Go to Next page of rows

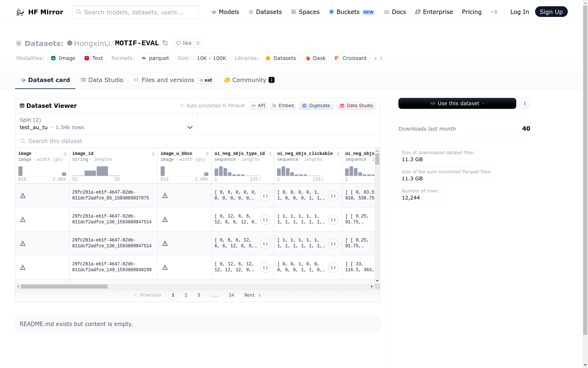(252, 295)
